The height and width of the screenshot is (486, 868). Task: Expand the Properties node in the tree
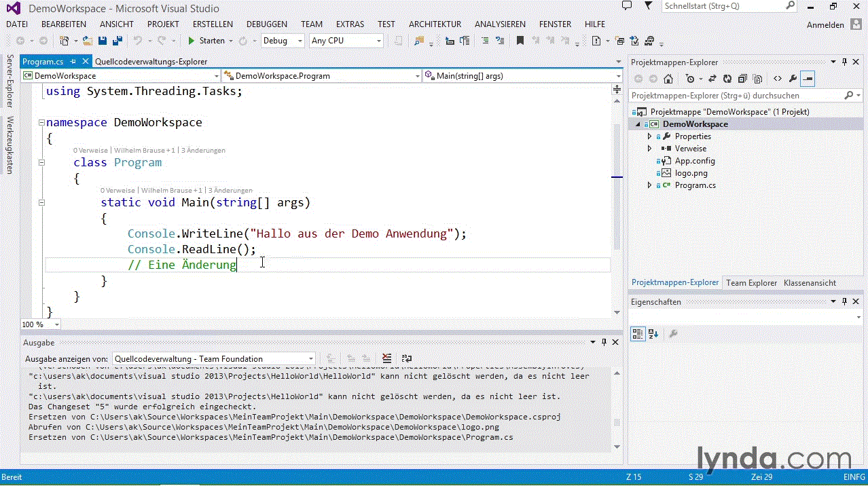tap(650, 136)
